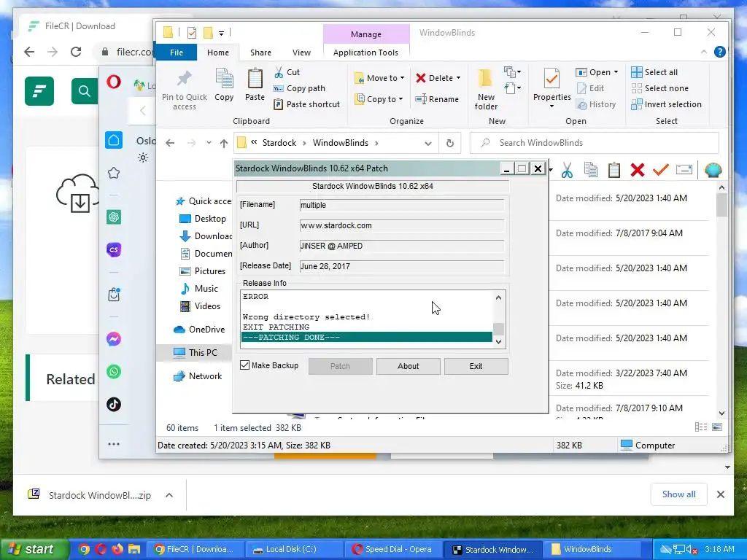Click the Explorer help question icon

click(720, 52)
